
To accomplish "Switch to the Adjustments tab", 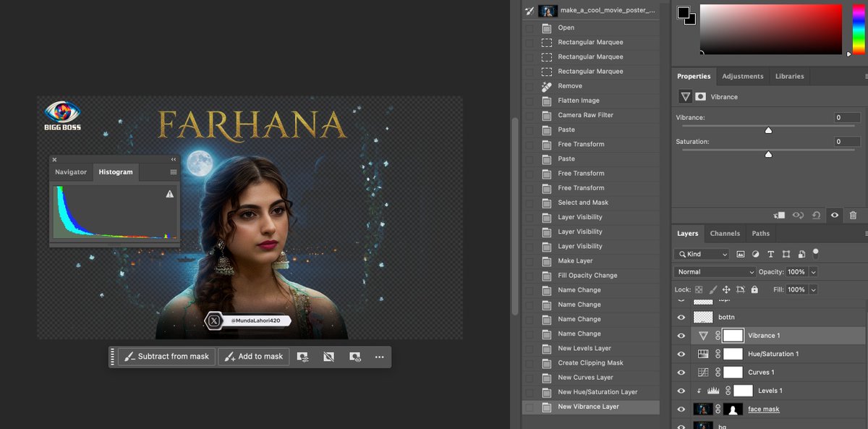I will [743, 76].
